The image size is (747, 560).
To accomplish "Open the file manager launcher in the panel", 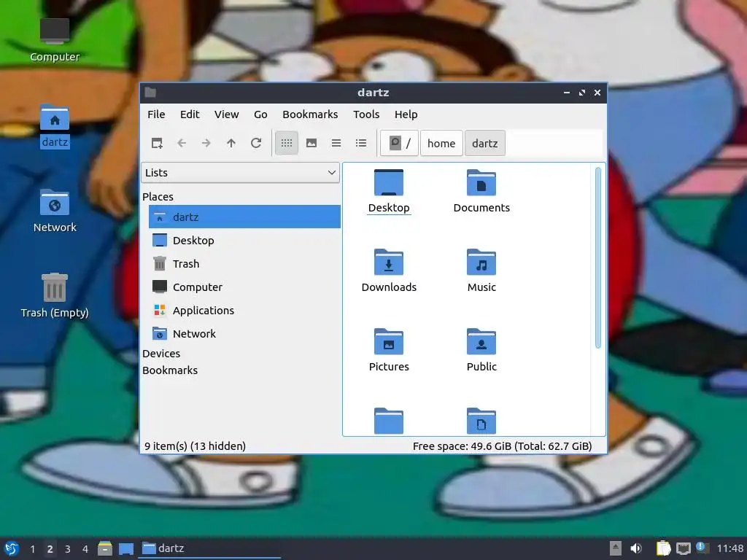I will click(x=105, y=548).
